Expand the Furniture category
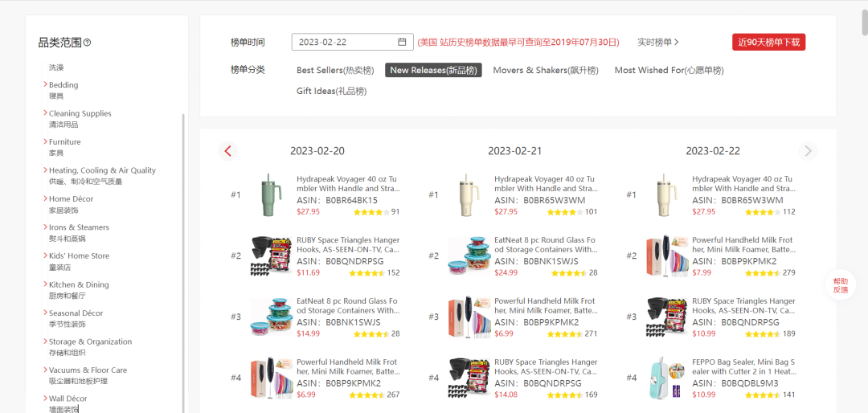This screenshot has height=413, width=868. pyautogui.click(x=45, y=141)
